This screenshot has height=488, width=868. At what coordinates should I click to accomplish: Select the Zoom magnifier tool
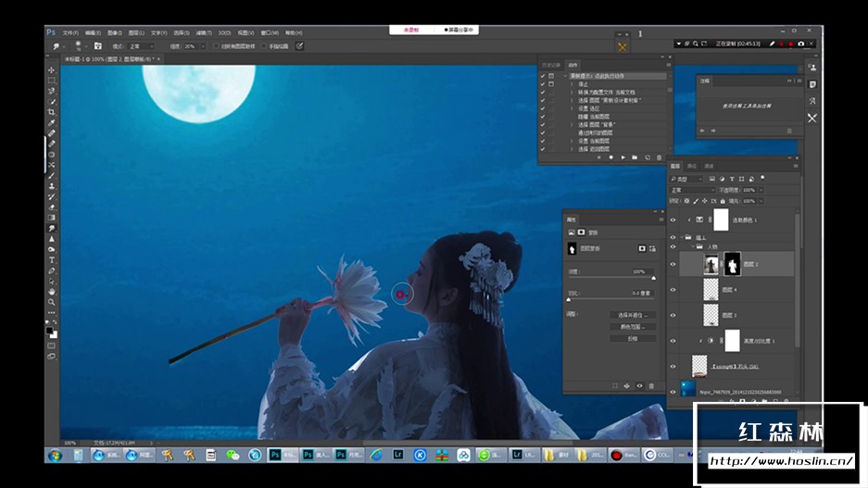pyautogui.click(x=51, y=302)
